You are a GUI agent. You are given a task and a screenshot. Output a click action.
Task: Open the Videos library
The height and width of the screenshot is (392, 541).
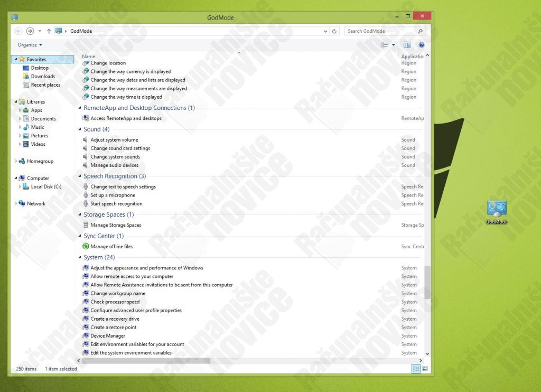(x=38, y=144)
